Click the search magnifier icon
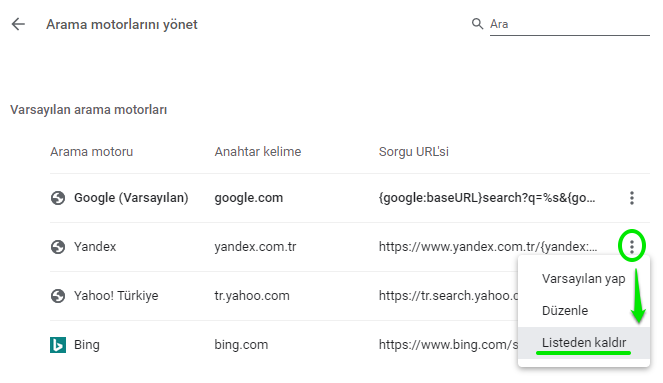This screenshot has width=663, height=383. pyautogui.click(x=477, y=24)
